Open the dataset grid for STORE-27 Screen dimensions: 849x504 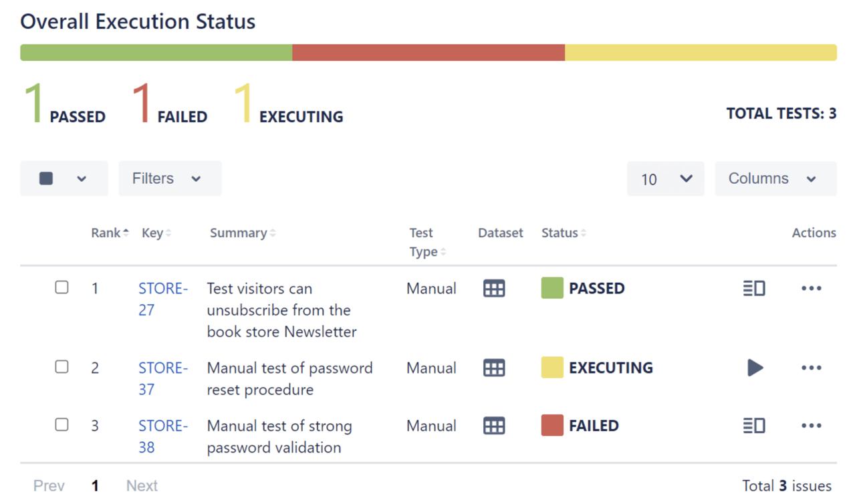tap(493, 288)
